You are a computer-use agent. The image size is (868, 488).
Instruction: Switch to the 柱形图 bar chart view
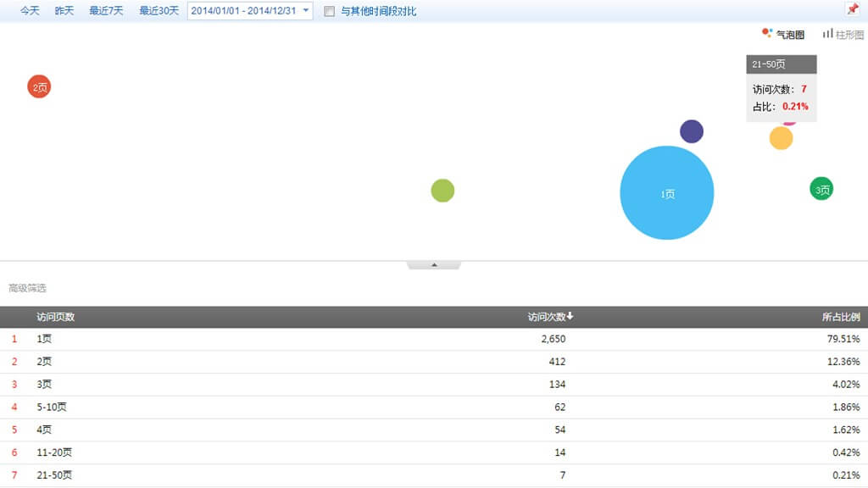843,34
